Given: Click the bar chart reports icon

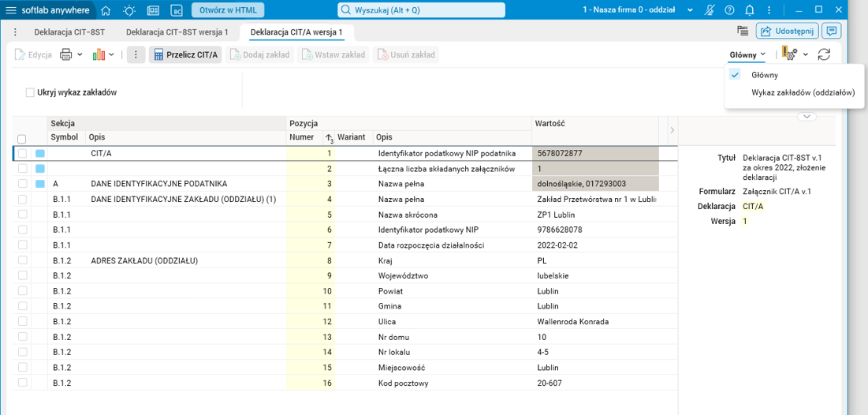Looking at the screenshot, I should [99, 54].
